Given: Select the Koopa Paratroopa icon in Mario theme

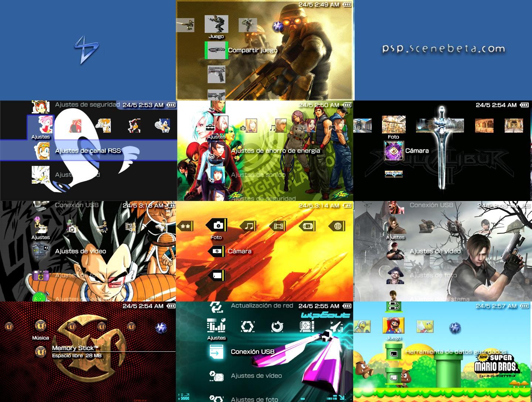Looking at the screenshot, I should [x=425, y=327].
